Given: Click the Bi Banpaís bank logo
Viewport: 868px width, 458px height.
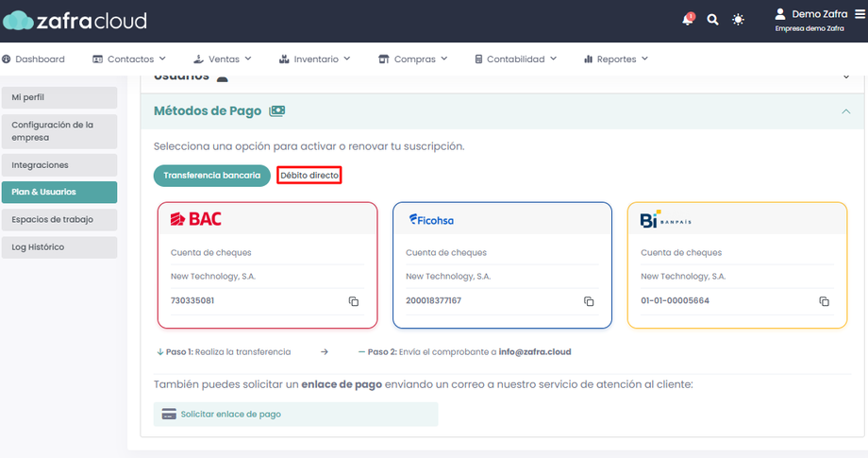Looking at the screenshot, I should pos(666,220).
